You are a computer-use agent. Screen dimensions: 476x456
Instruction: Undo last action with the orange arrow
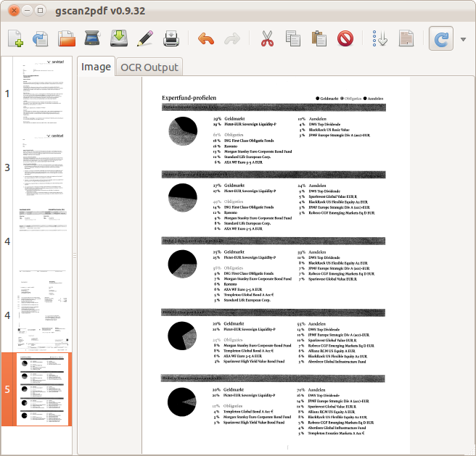[x=206, y=39]
